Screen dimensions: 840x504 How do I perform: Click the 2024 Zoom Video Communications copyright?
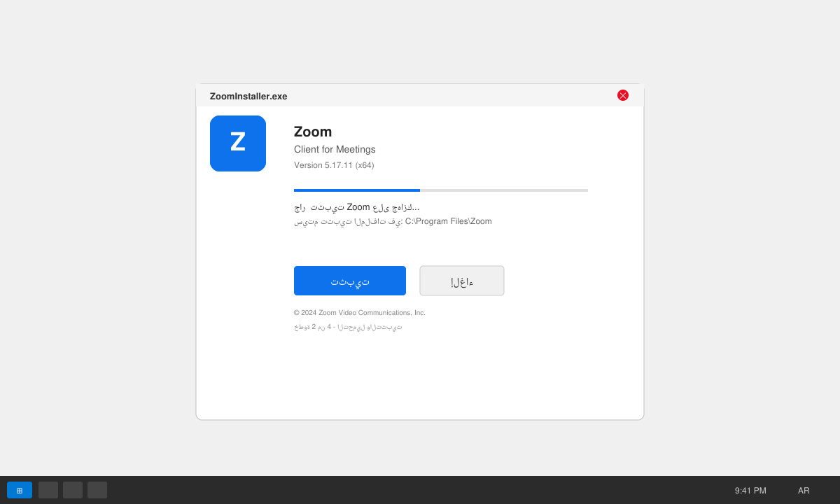[x=360, y=313]
